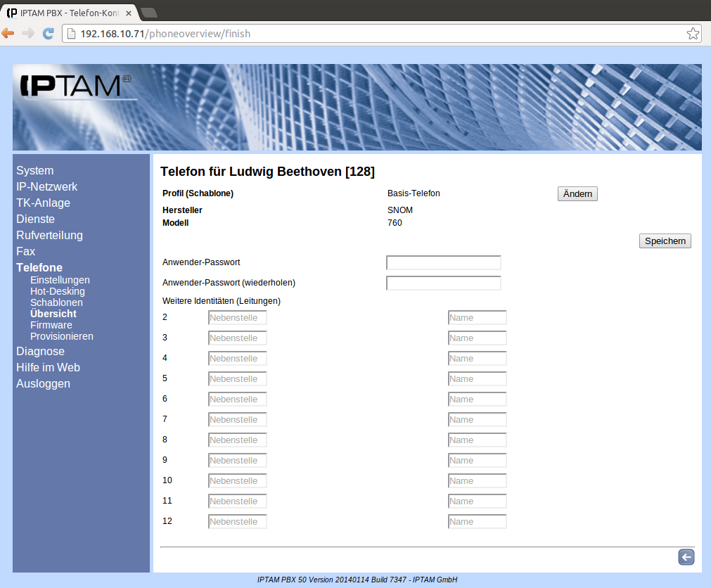This screenshot has width=711, height=588.
Task: Click Nebenstelle field for line 5
Action: coord(237,378)
